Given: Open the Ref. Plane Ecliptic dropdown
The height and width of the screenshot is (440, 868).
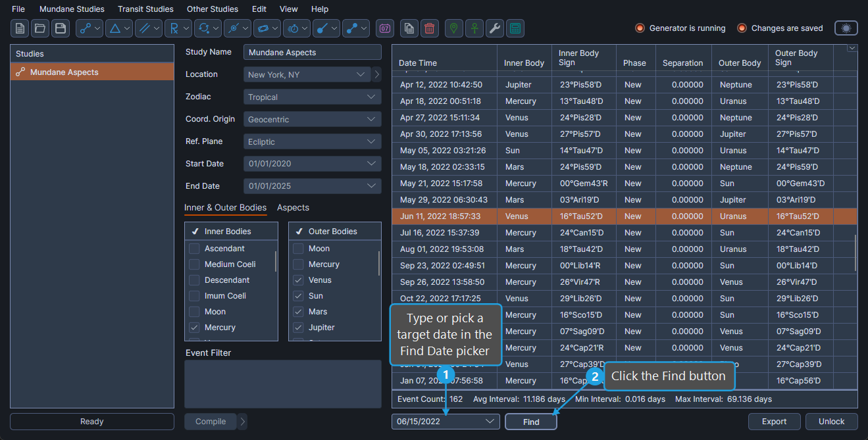Looking at the screenshot, I should pyautogui.click(x=313, y=141).
